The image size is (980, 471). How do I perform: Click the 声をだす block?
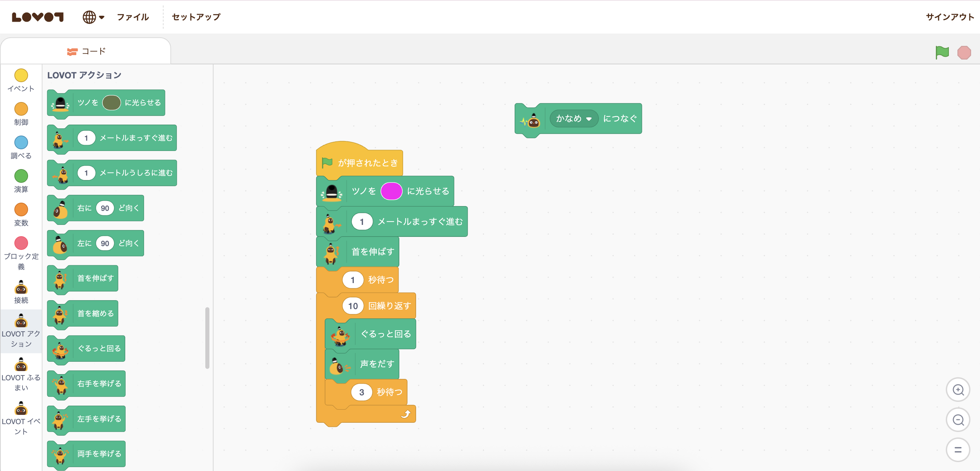[362, 364]
